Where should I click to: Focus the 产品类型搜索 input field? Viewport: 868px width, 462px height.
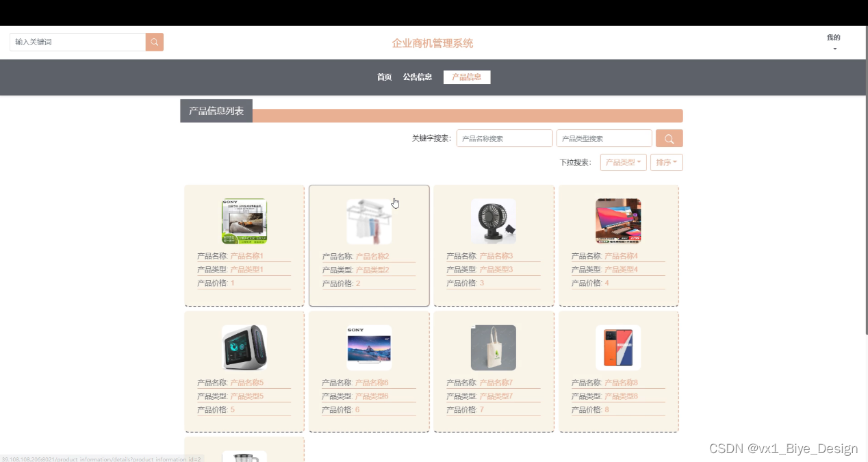604,138
